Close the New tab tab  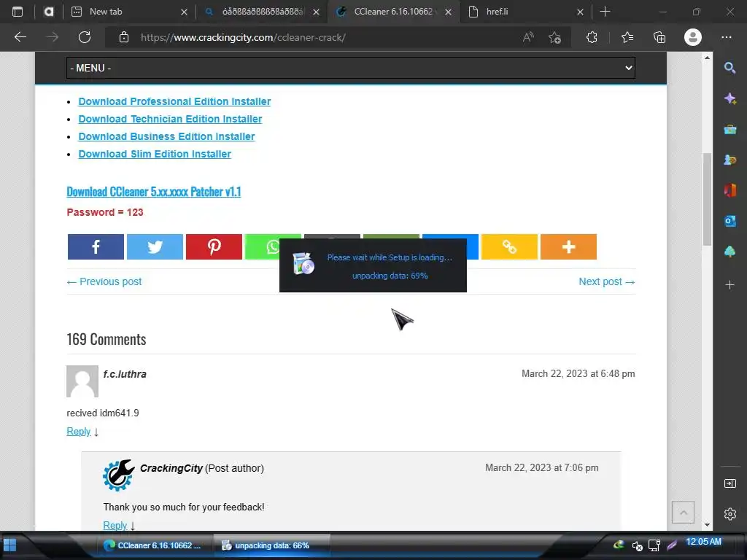(x=184, y=12)
